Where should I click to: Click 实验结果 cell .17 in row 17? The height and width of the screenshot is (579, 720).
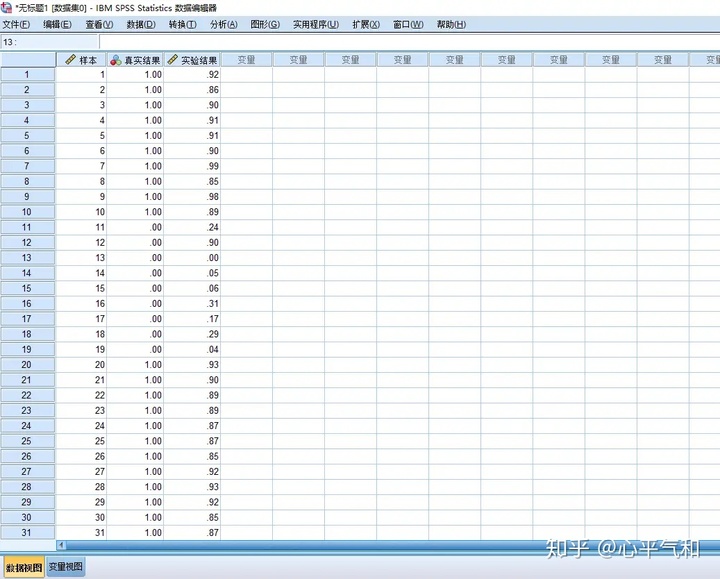[192, 319]
